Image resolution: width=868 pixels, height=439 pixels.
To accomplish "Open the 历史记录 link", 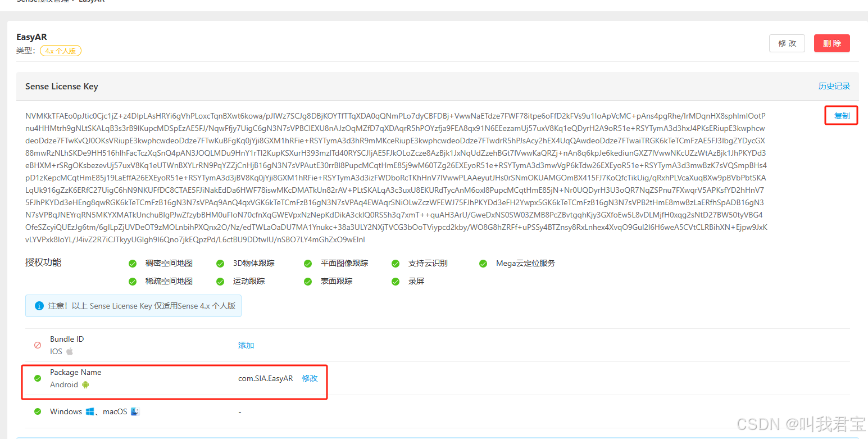I will tap(834, 86).
